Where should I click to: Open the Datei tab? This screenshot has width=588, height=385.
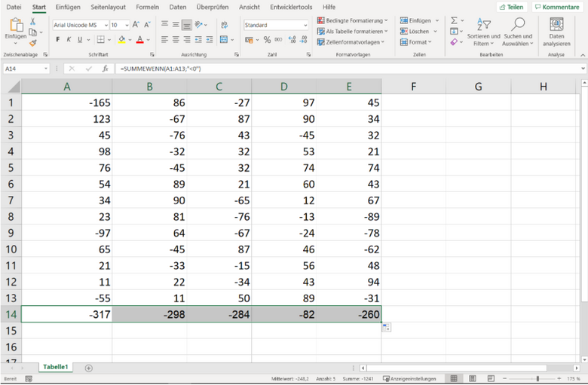[14, 7]
